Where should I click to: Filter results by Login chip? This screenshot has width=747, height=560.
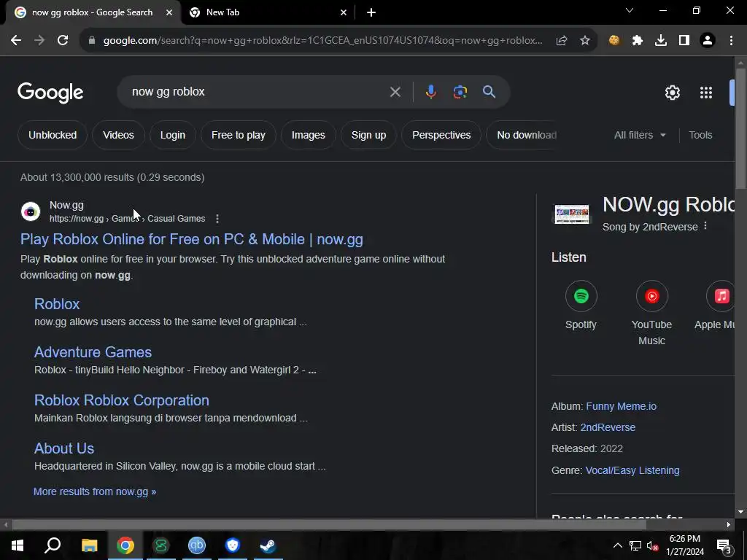click(x=172, y=135)
